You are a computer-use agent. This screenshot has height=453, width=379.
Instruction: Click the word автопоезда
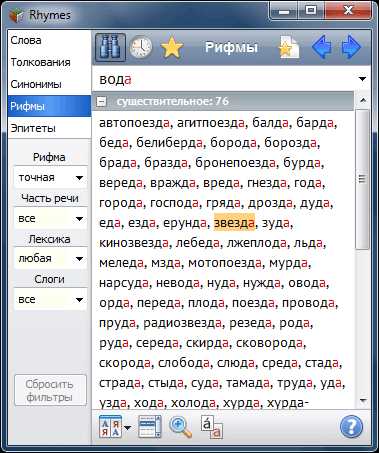[x=134, y=123]
